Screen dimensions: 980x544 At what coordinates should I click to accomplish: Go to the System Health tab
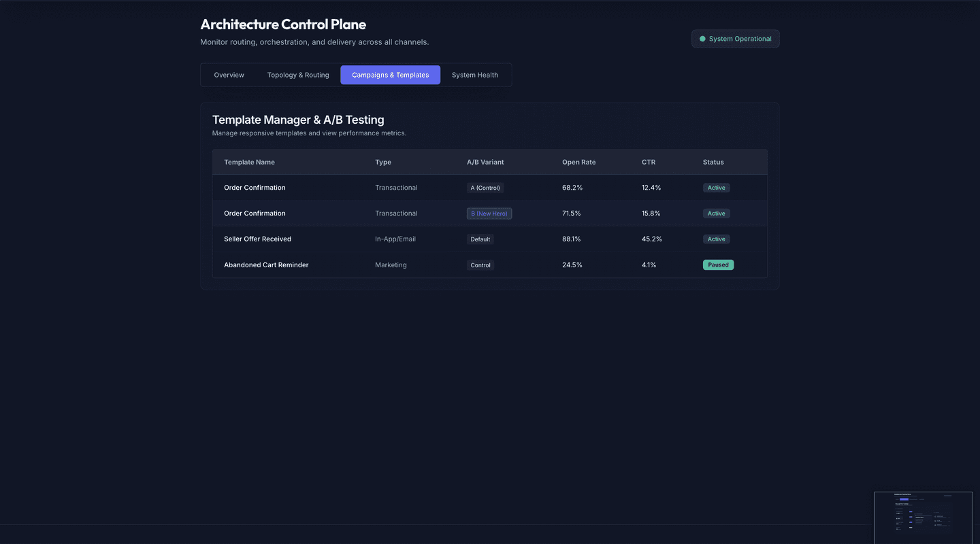click(474, 75)
